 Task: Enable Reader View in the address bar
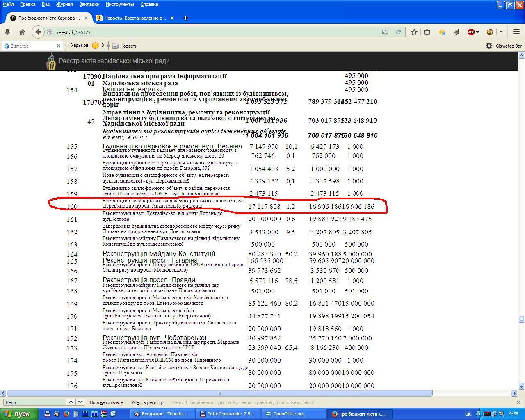385,32
